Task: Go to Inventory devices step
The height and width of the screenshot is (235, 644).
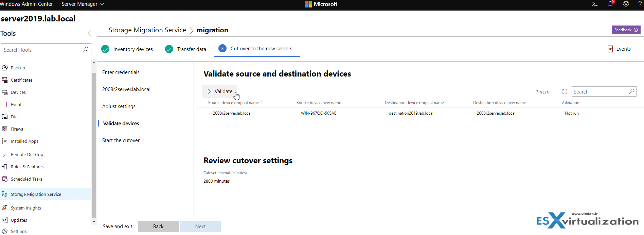Action: click(127, 49)
